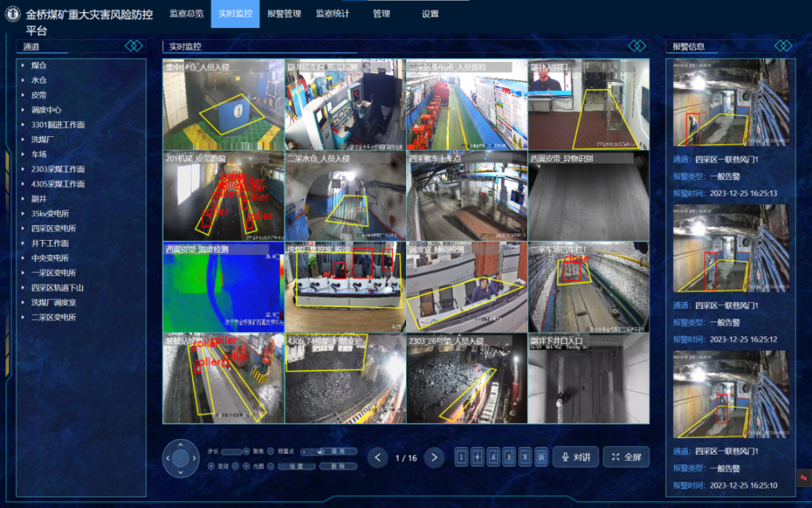Click the red flag icon at right edge
Image resolution: width=812 pixels, height=508 pixels.
coord(804,477)
